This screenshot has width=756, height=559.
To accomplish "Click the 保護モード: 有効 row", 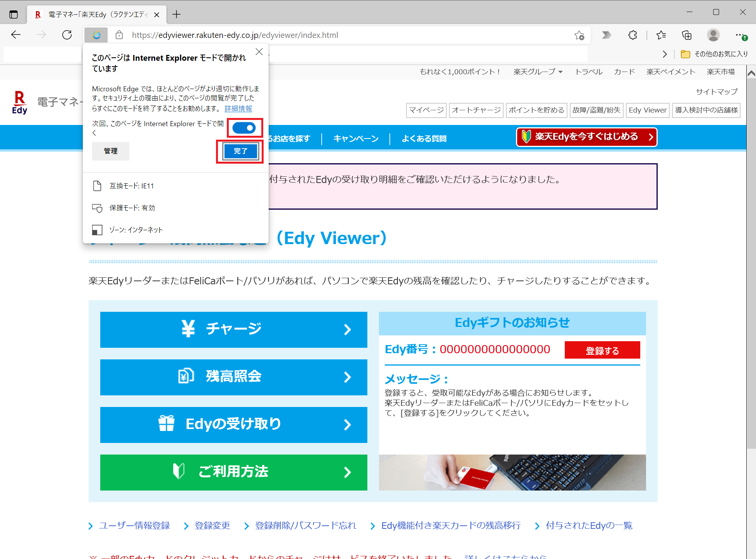I will pyautogui.click(x=176, y=208).
